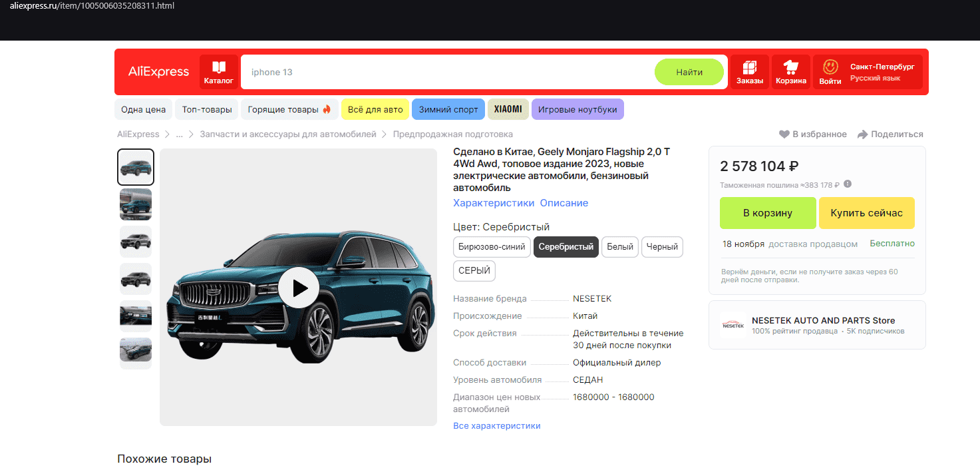Play the product video
980x468 pixels.
[x=299, y=288]
